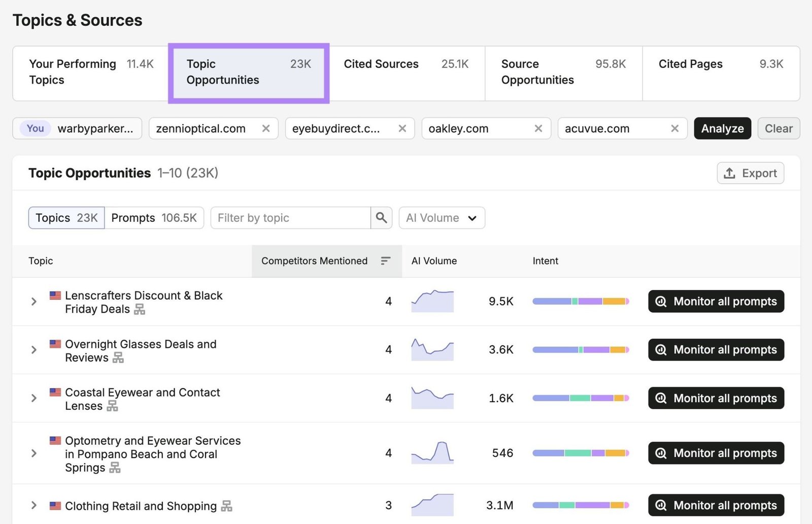
Task: Open AI volume trend chart for Lenscrafters Discount
Action: 432,301
